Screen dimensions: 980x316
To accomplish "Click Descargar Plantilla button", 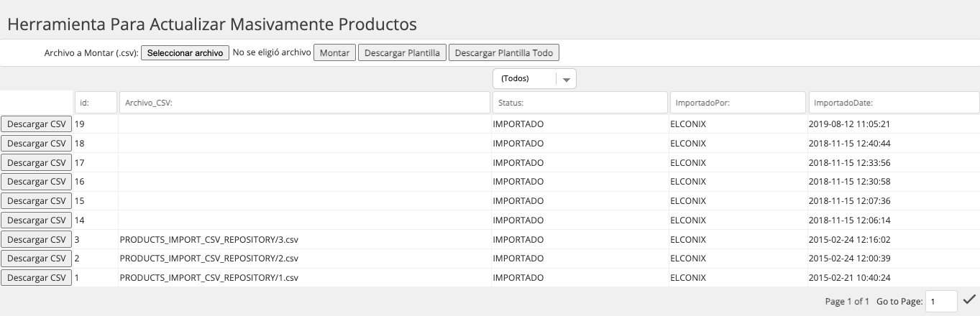I will (x=402, y=52).
